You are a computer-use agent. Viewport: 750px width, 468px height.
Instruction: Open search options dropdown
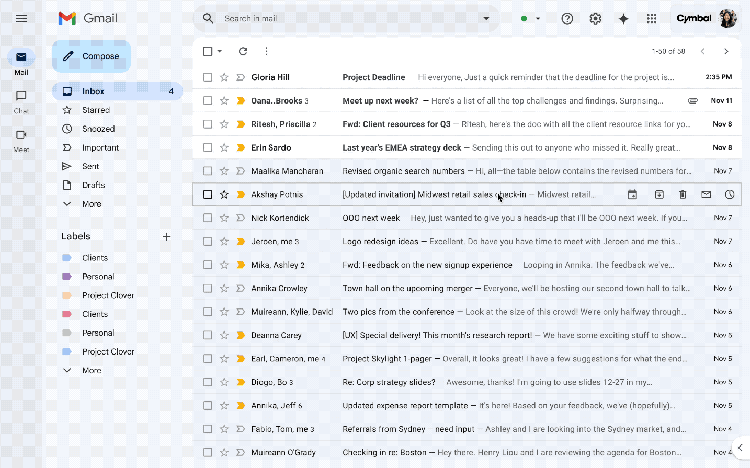click(486, 19)
